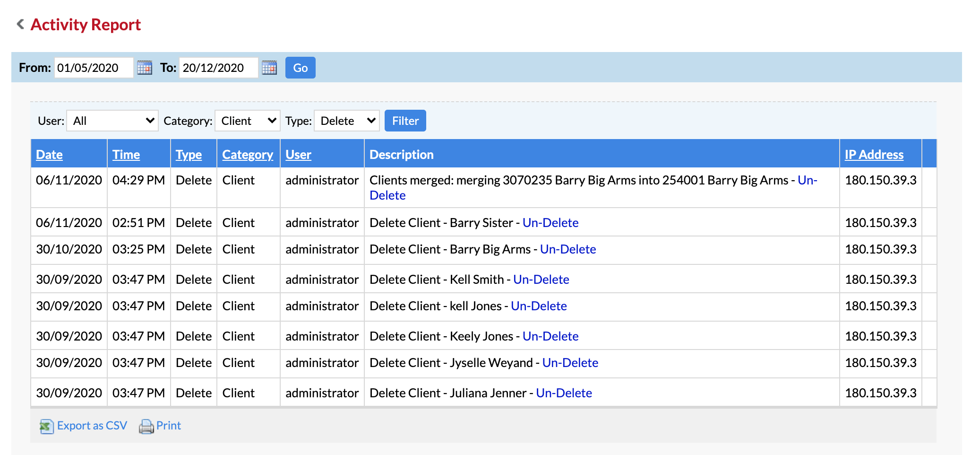
Task: Click the printer icon next to Print
Action: point(146,426)
